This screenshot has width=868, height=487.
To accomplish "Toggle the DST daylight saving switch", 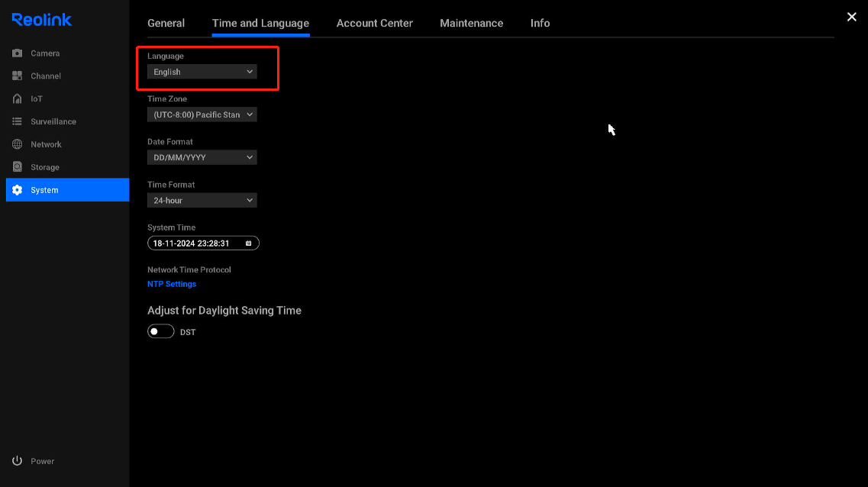I will tap(160, 331).
